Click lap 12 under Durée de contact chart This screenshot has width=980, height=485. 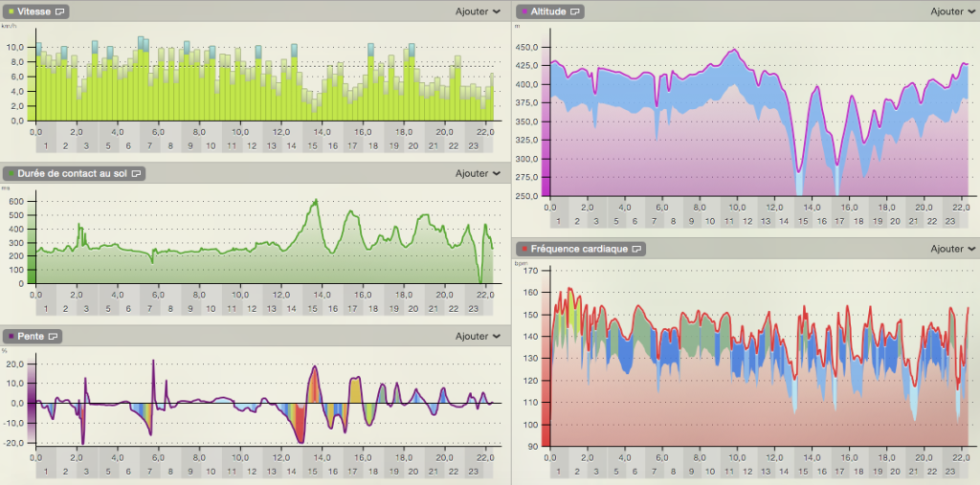coord(252,308)
